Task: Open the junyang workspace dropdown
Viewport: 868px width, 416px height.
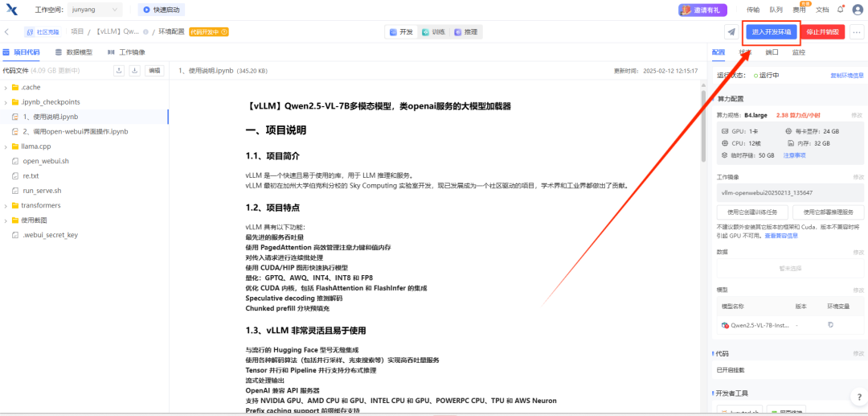Action: (95, 10)
